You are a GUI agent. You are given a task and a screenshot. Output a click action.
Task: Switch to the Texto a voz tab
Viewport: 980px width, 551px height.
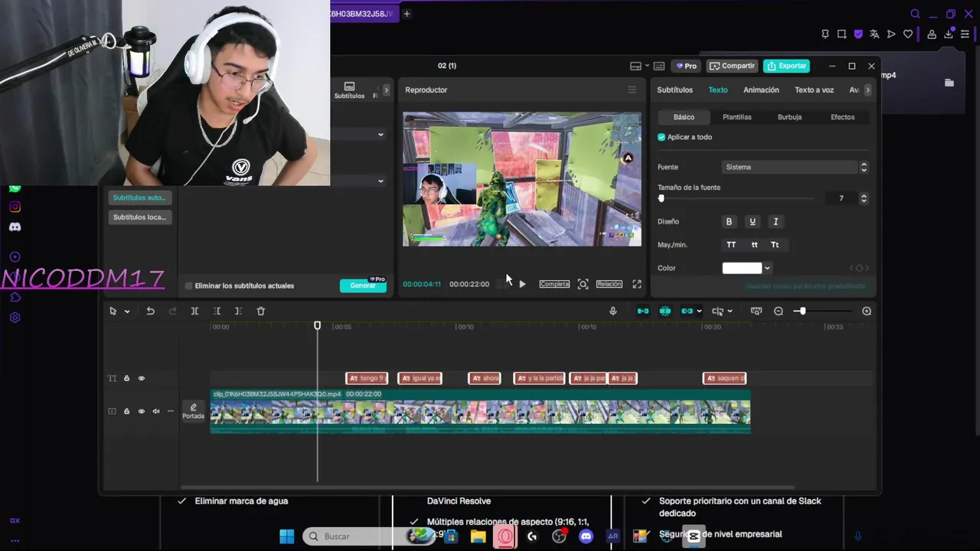coord(814,90)
